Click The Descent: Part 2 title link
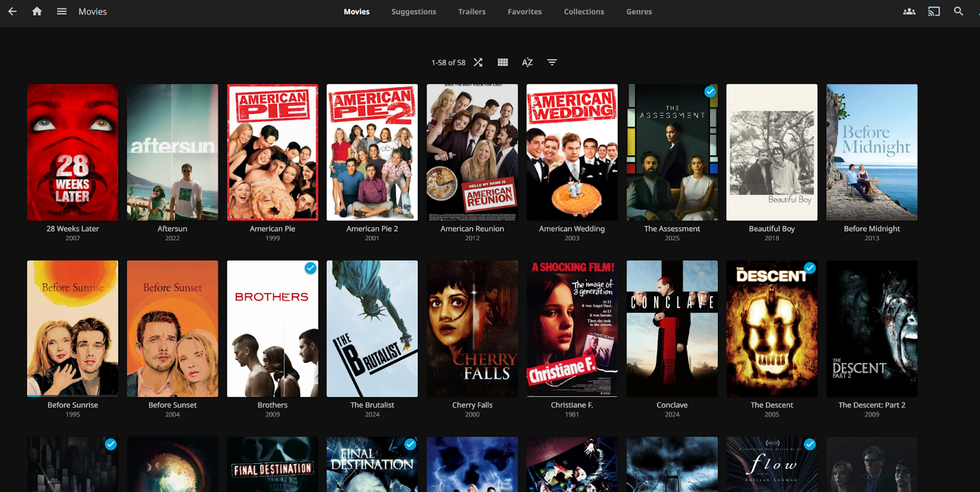 (872, 405)
